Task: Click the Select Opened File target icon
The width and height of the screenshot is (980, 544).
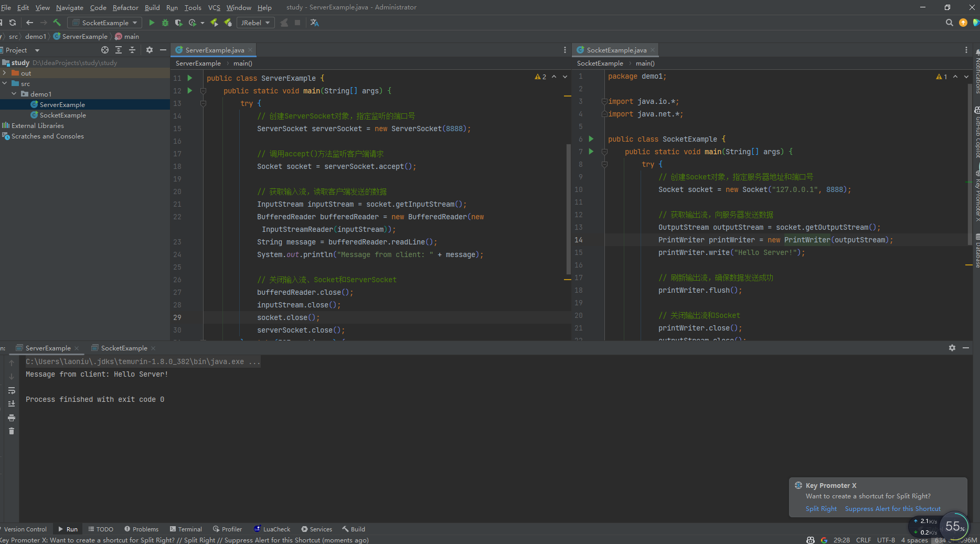Action: (105, 50)
